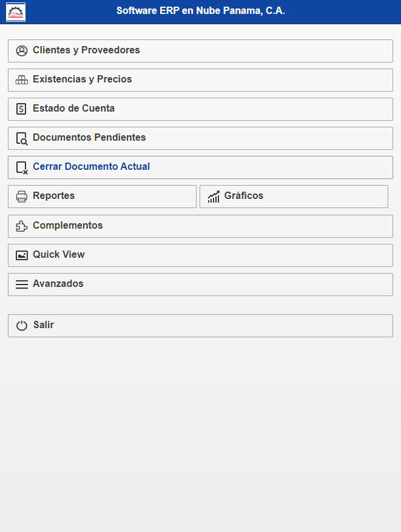This screenshot has height=532, width=401.
Task: Click the close-document icon with the X
Action: pyautogui.click(x=22, y=167)
